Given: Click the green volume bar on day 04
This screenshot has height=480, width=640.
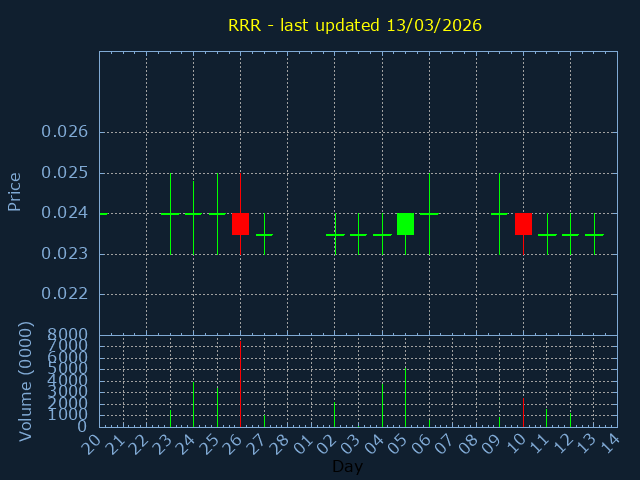Looking at the screenshot, I should pyautogui.click(x=382, y=405).
